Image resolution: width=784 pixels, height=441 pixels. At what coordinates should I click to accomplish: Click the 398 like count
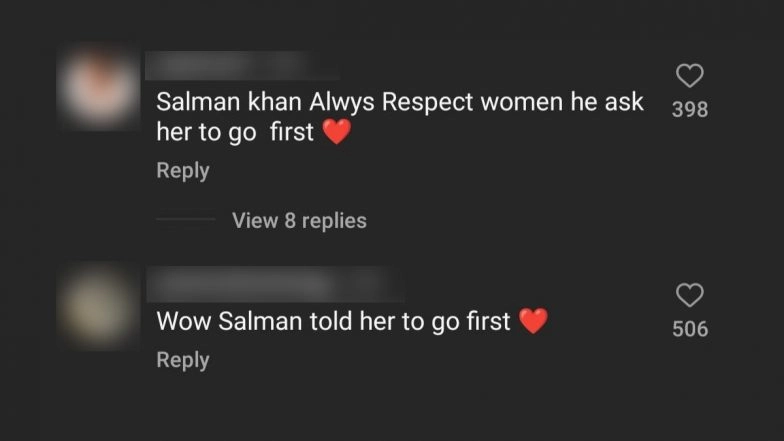coord(690,110)
